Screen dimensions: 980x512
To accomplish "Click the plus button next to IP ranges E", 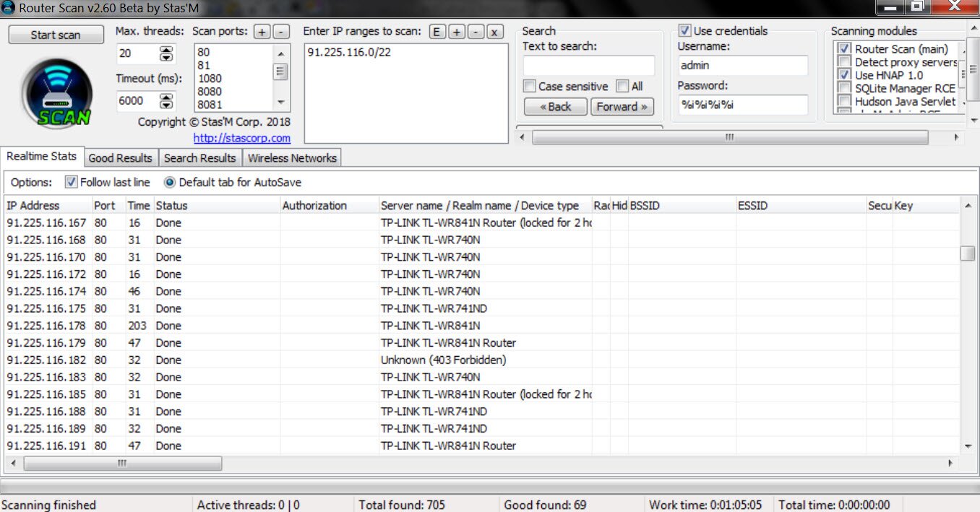I will click(x=457, y=32).
